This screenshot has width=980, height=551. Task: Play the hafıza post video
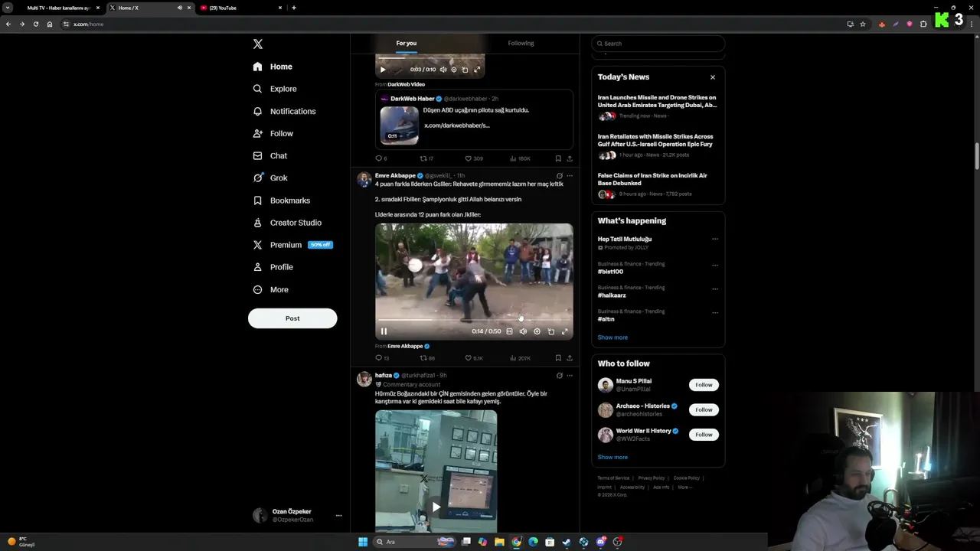(436, 507)
